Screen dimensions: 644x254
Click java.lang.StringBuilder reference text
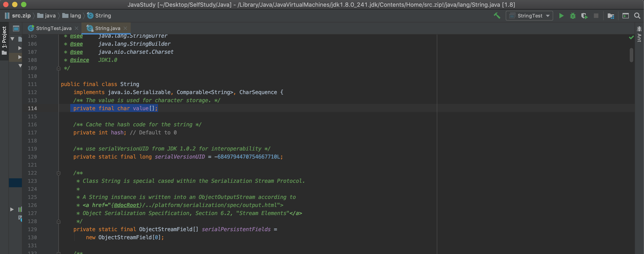pos(134,44)
